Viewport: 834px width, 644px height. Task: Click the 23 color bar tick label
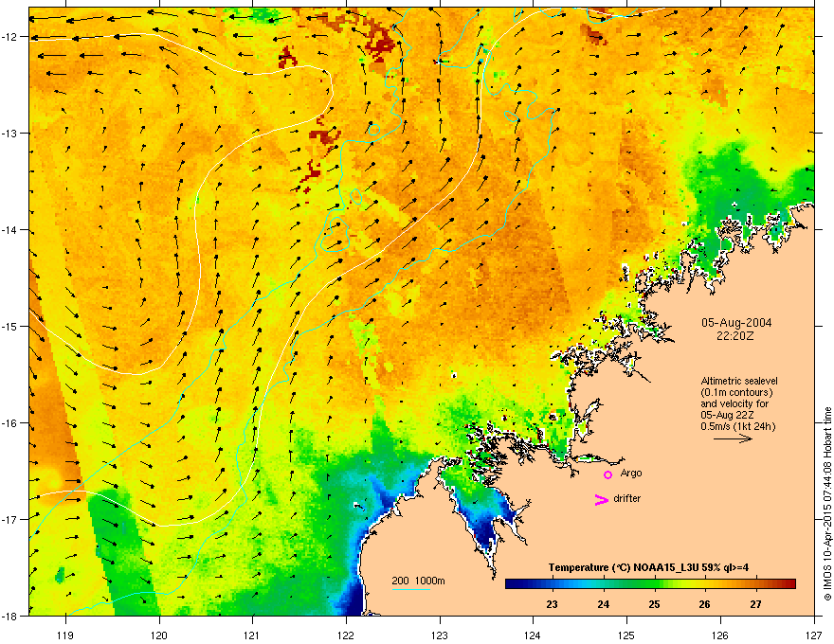[553, 604]
